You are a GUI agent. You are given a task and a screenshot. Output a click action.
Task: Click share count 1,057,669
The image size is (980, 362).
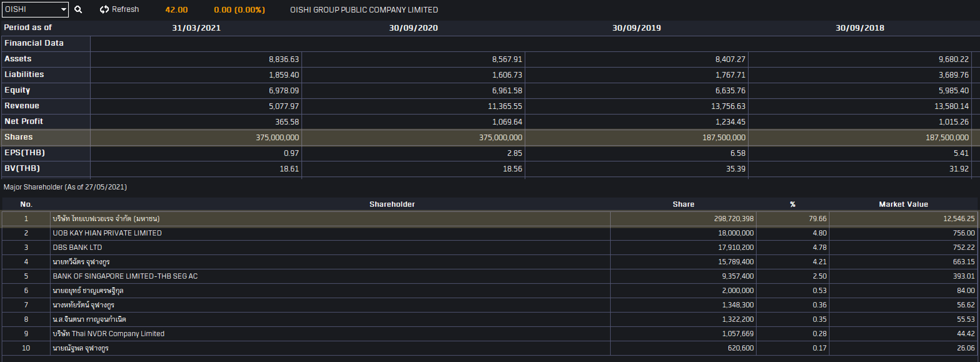(x=738, y=334)
